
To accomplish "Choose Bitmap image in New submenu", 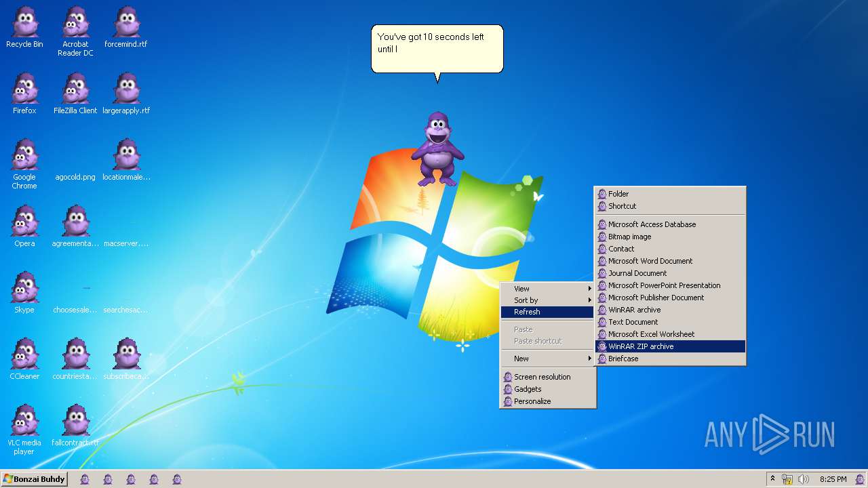I will point(670,237).
